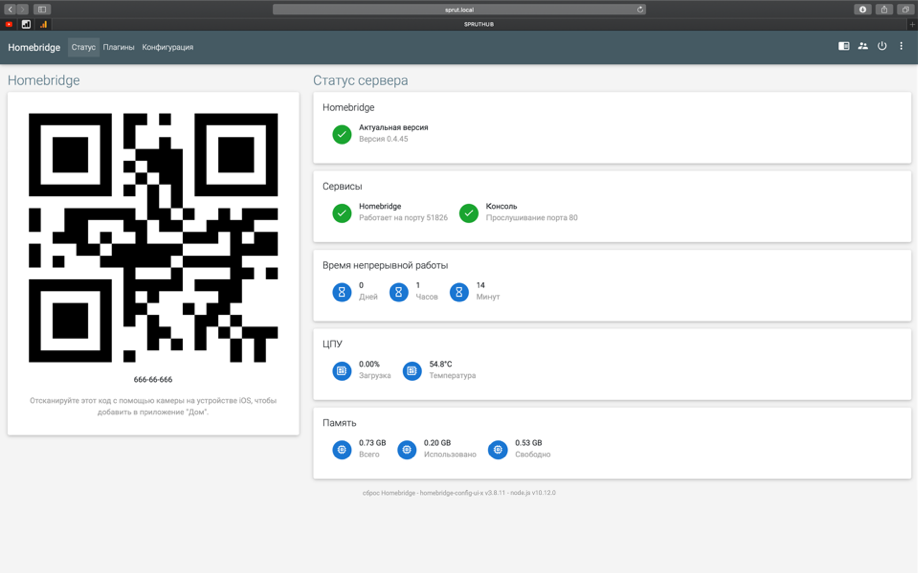This screenshot has height=573, width=918.
Task: Click the 0.53 GB free memory value
Action: pos(529,443)
